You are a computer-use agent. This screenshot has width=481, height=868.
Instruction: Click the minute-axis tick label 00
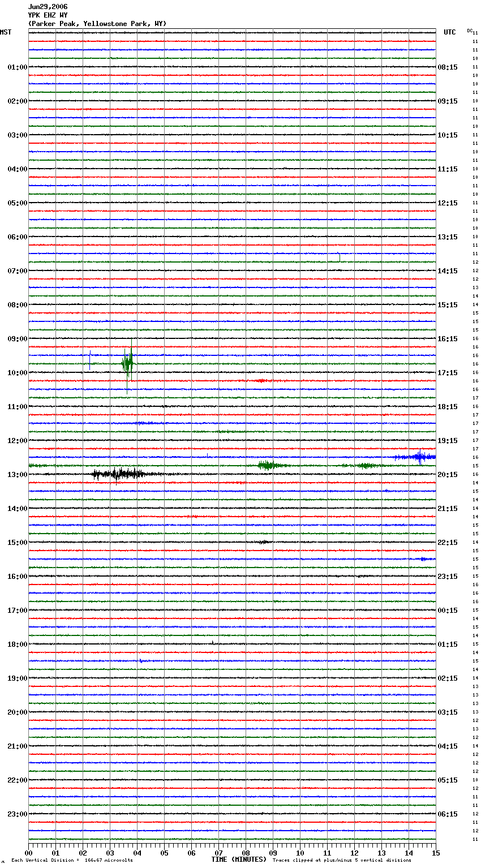(28, 853)
